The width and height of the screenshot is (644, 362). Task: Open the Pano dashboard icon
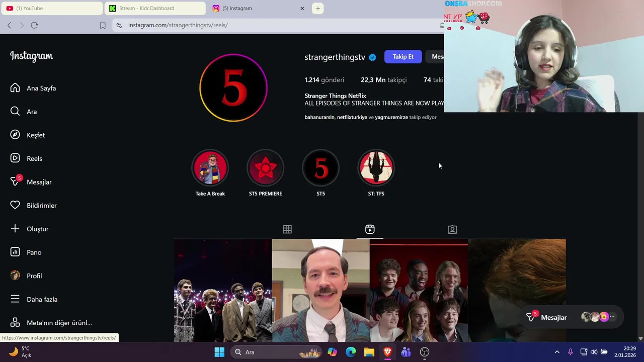(x=15, y=252)
